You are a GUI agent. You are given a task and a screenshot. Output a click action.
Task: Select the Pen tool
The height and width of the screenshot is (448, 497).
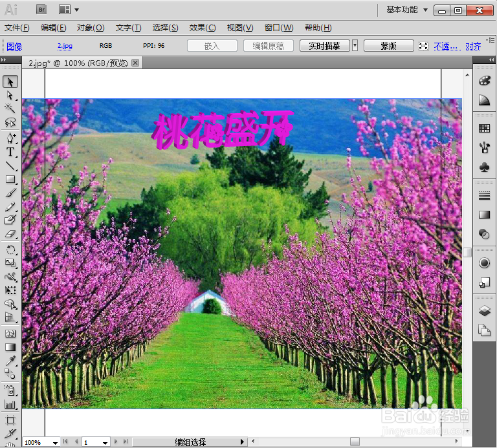click(10, 138)
